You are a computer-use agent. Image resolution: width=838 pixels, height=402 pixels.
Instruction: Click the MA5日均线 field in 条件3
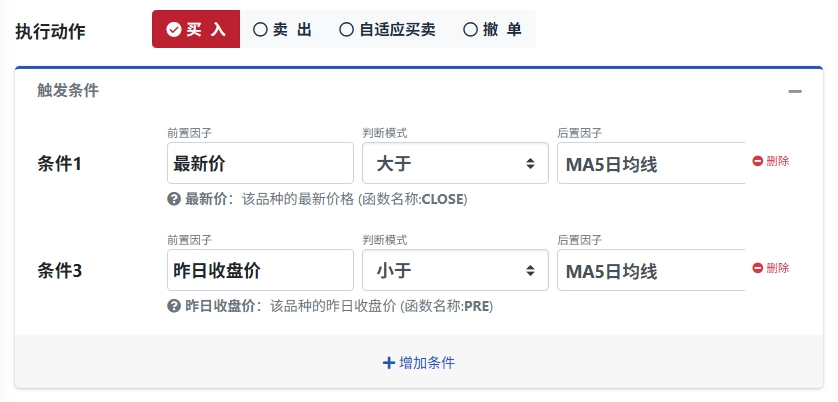point(650,270)
